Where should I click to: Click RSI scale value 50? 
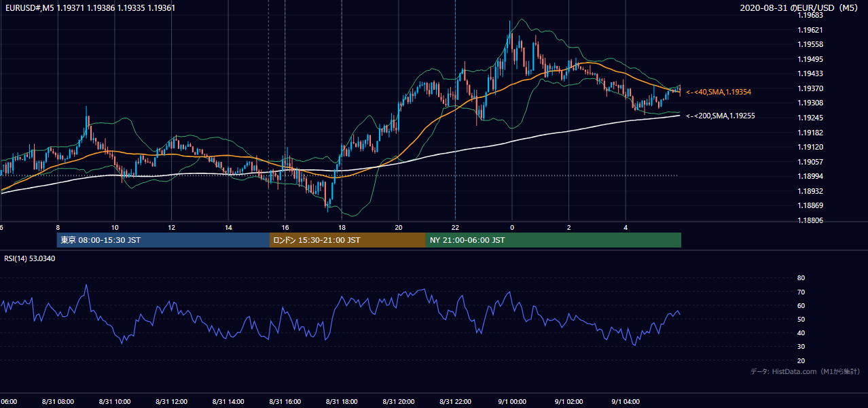click(x=801, y=319)
